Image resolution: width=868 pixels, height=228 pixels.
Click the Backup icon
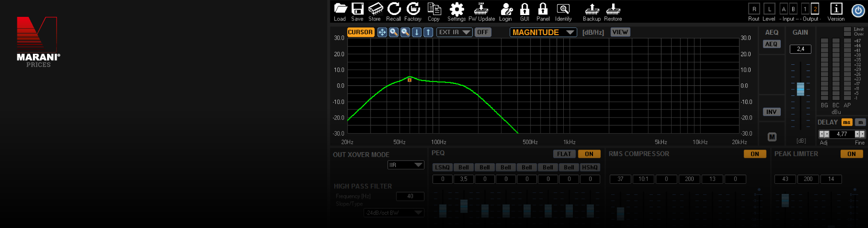coord(592,9)
